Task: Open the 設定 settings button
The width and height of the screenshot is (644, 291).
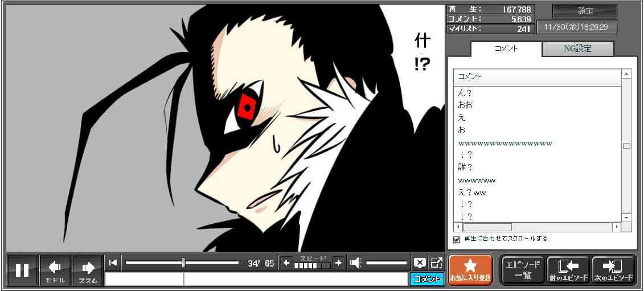Action: (585, 11)
